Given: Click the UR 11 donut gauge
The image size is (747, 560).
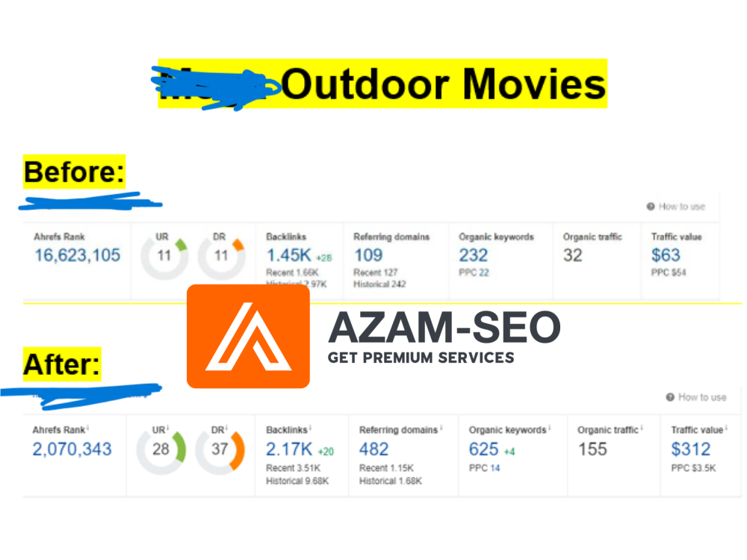Looking at the screenshot, I should coord(164,255).
